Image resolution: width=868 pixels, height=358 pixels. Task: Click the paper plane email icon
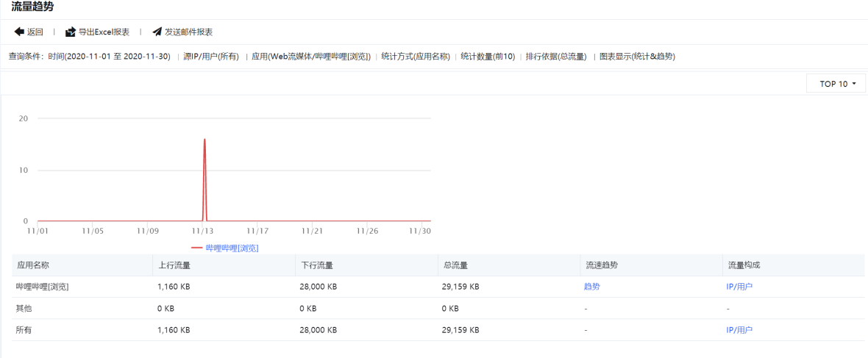pos(157,32)
